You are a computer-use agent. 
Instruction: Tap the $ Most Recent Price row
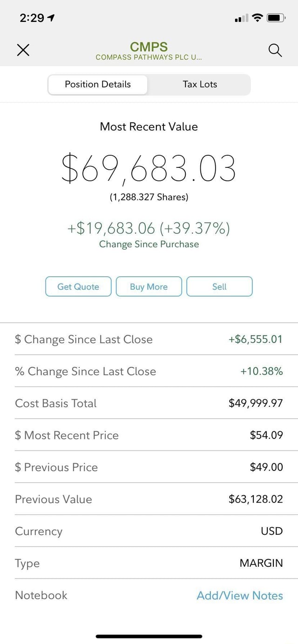[149, 435]
